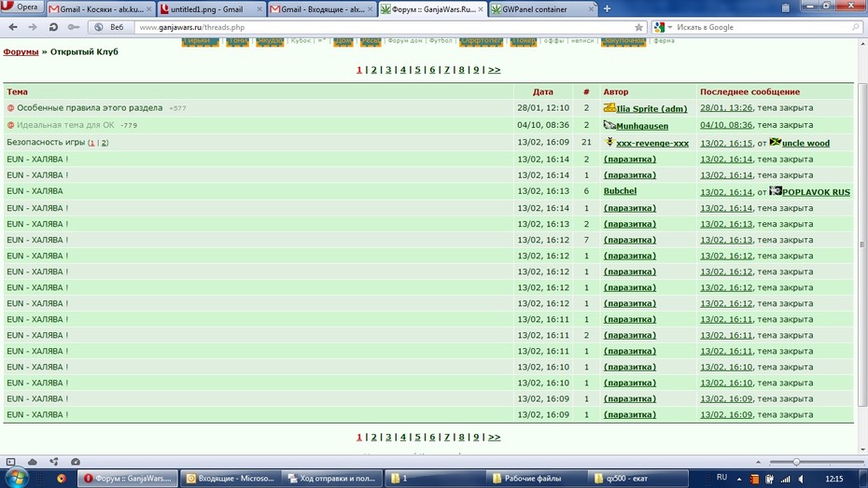Screen dimensions: 868x488
Task: Open last message 04/10, 08:36 link
Action: coord(726,125)
